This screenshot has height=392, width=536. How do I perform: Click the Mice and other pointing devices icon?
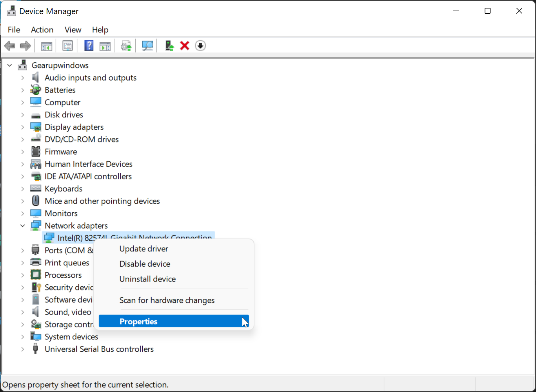36,201
